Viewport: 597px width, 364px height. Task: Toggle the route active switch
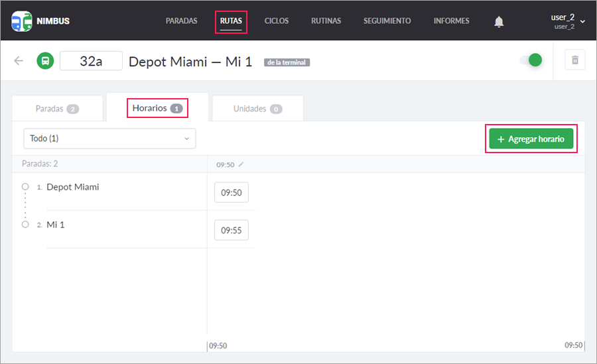531,60
